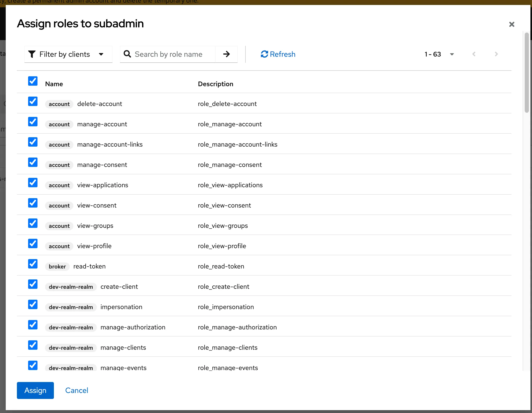Click the Name column header

[x=54, y=84]
